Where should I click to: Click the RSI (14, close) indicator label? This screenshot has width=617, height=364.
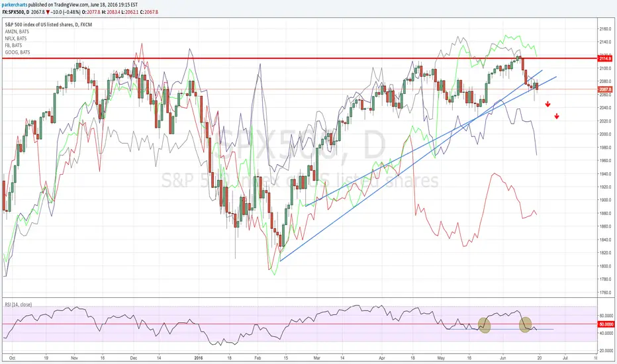[x=18, y=304]
